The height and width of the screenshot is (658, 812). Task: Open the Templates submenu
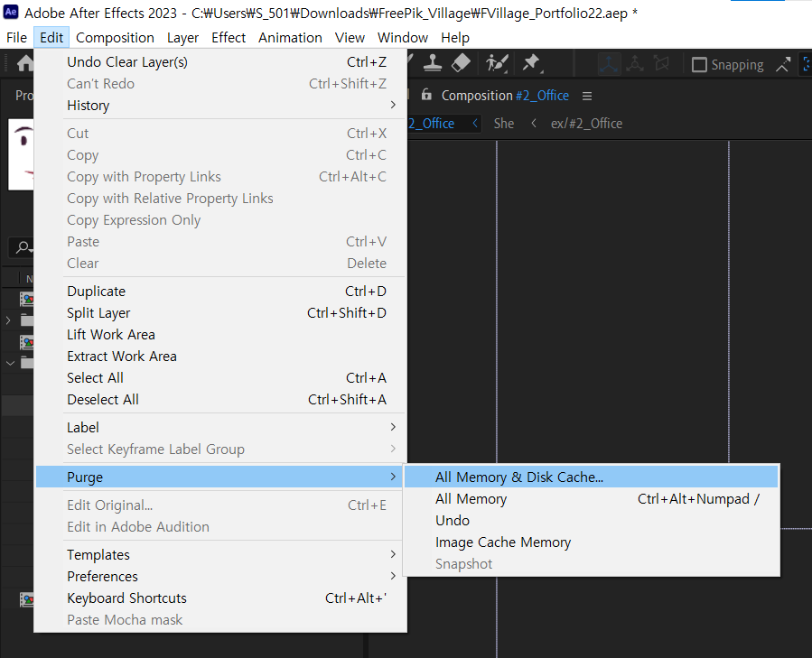pyautogui.click(x=220, y=554)
